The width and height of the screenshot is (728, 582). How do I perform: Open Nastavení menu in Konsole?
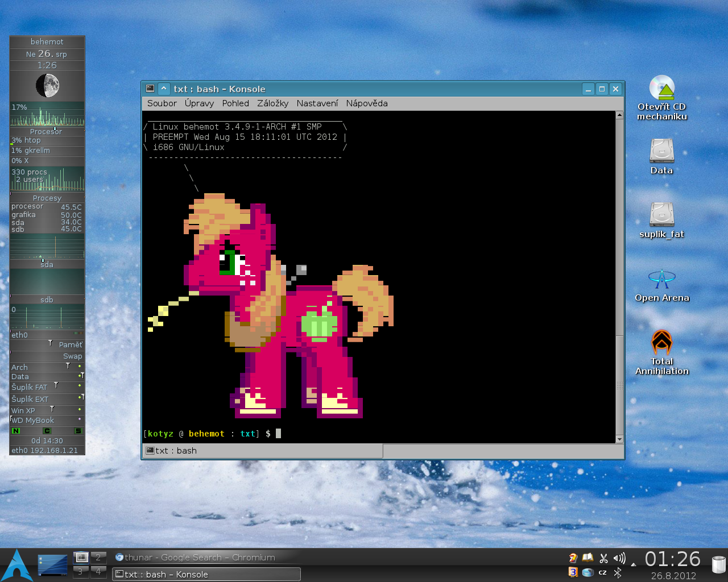[x=317, y=103]
